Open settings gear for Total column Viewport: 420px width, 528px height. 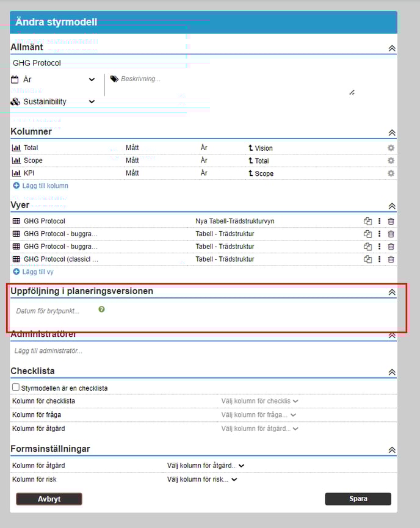tap(391, 148)
